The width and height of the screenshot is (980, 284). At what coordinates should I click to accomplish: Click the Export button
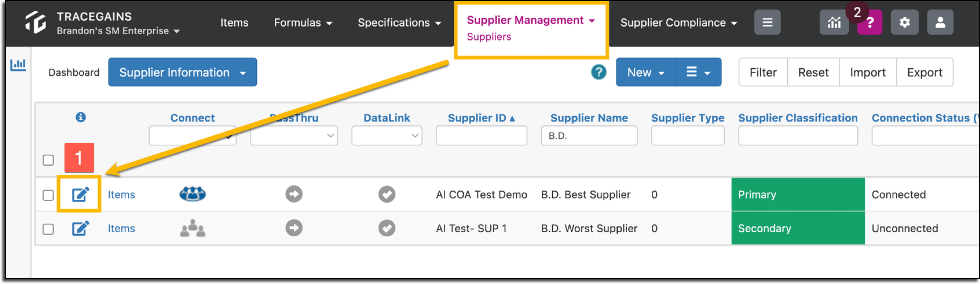coord(925,72)
